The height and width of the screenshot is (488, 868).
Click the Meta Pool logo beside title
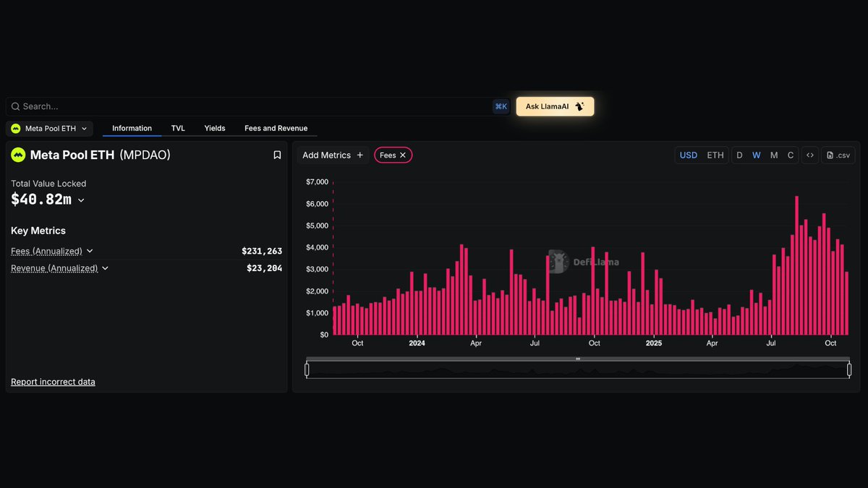click(18, 155)
